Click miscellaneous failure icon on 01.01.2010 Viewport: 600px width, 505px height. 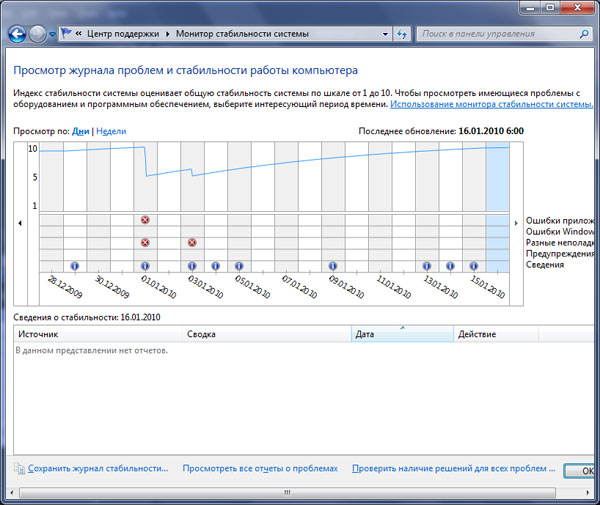[x=145, y=243]
